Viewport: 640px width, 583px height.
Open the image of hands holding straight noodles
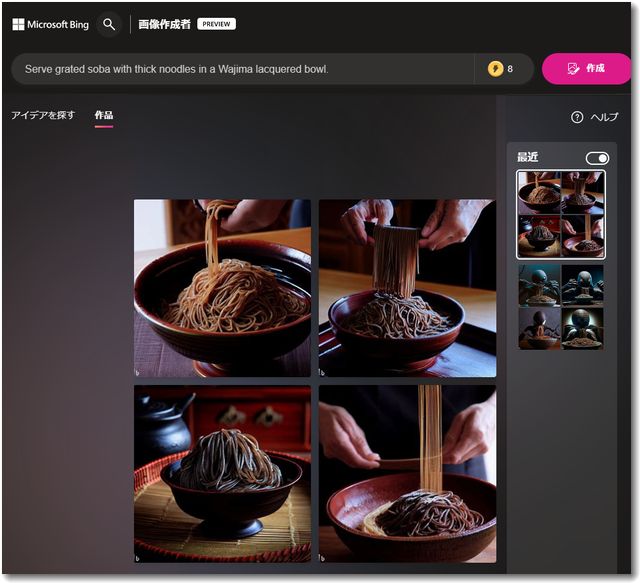407,288
